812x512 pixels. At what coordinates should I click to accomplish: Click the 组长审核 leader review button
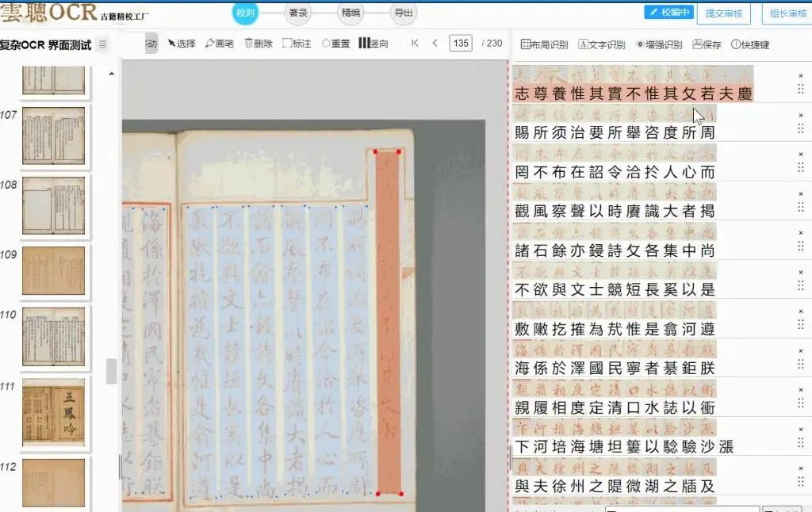coord(787,13)
